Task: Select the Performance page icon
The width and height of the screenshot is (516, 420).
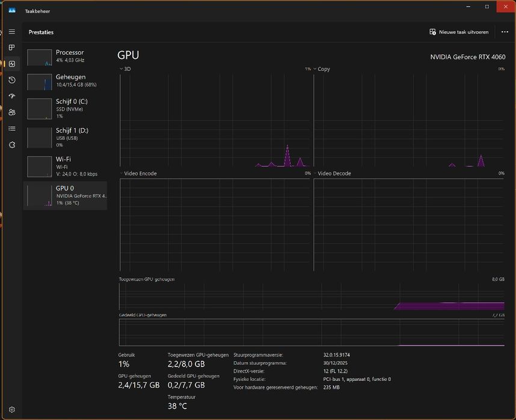Action: pyautogui.click(x=12, y=64)
